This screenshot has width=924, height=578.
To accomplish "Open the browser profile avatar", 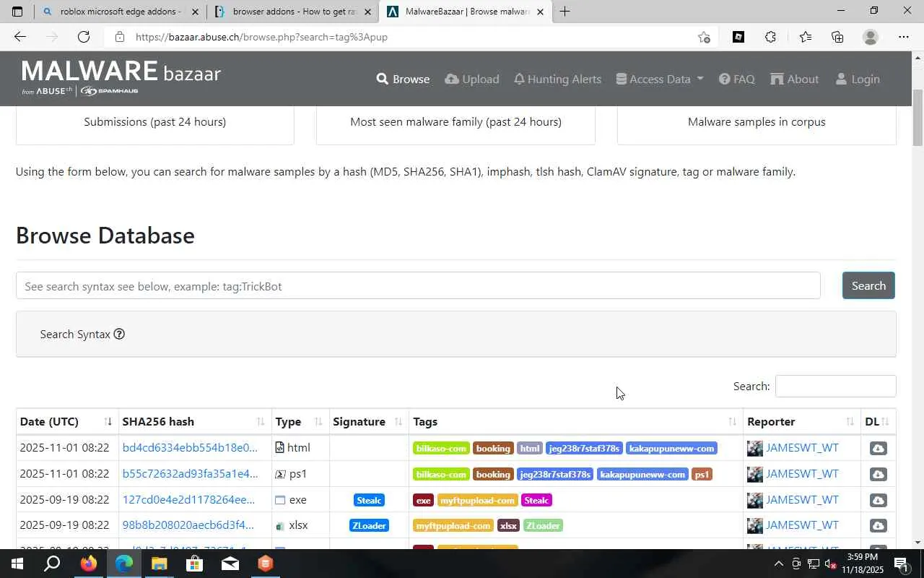I will (871, 37).
